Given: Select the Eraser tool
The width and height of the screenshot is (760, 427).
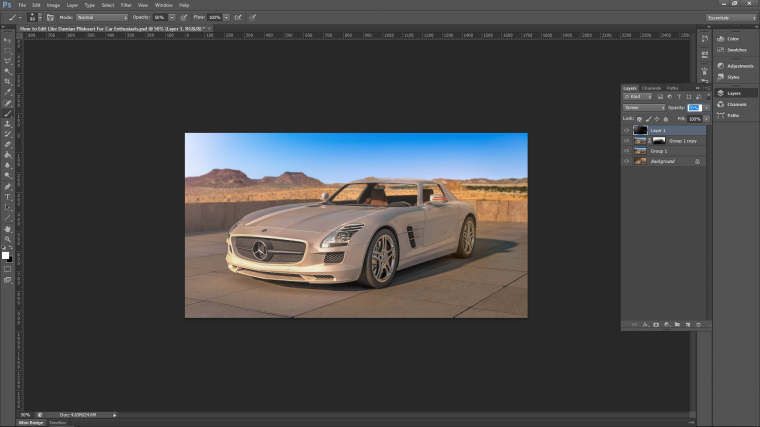Looking at the screenshot, I should pyautogui.click(x=7, y=144).
